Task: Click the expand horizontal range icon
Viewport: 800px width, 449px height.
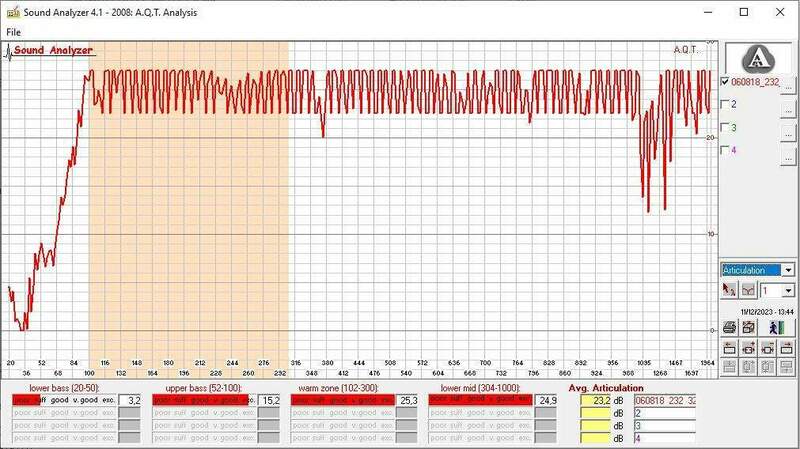Action: pos(748,348)
